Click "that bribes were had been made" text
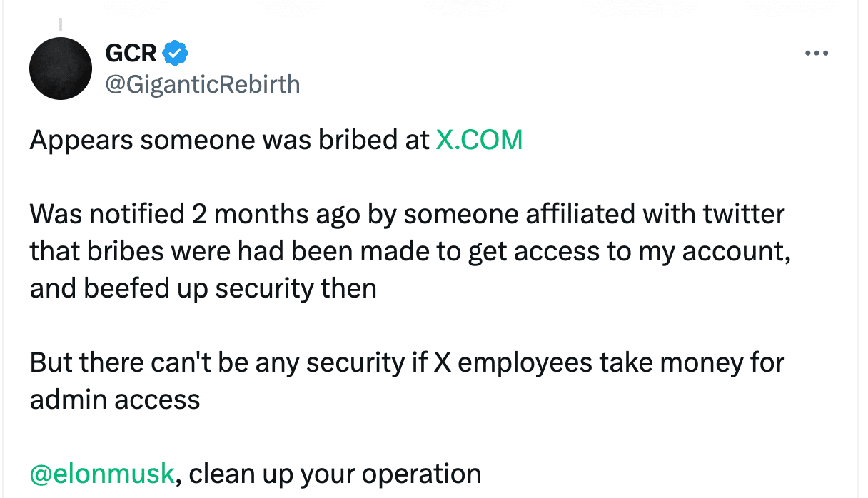The width and height of the screenshot is (868, 498). pyautogui.click(x=218, y=251)
